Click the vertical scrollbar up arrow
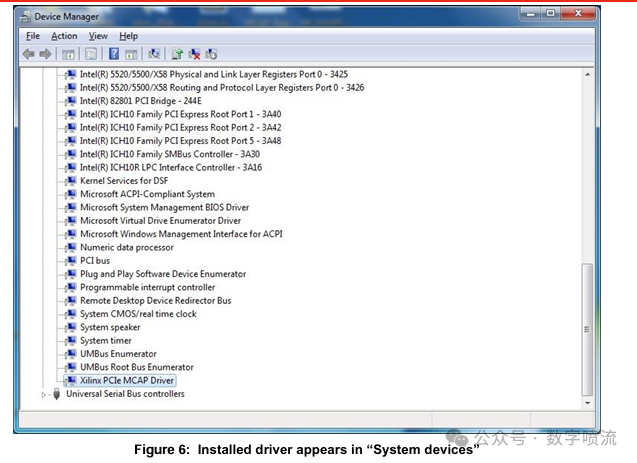 (x=587, y=74)
